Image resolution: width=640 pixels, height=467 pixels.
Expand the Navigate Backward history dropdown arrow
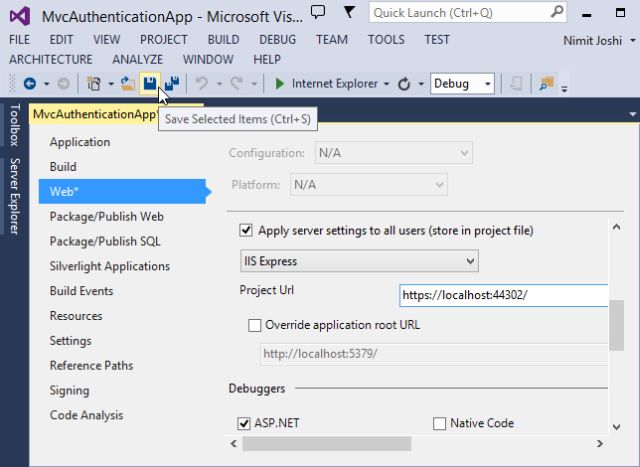[x=47, y=84]
